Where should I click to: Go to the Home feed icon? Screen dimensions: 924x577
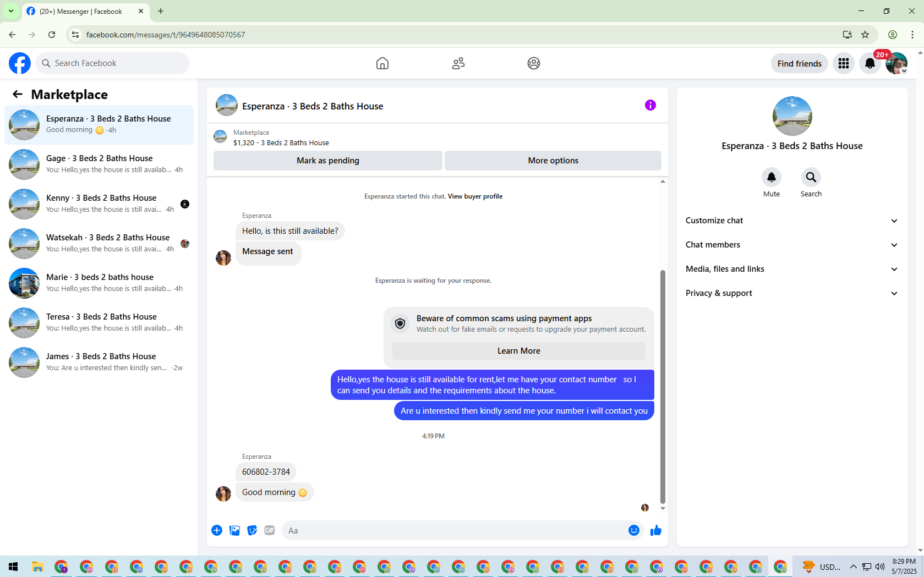pyautogui.click(x=382, y=63)
